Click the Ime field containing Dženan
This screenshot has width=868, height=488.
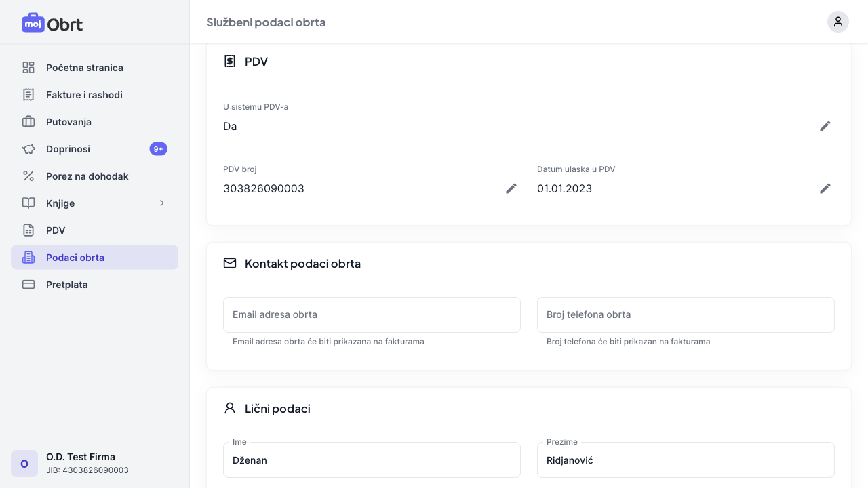pos(372,460)
